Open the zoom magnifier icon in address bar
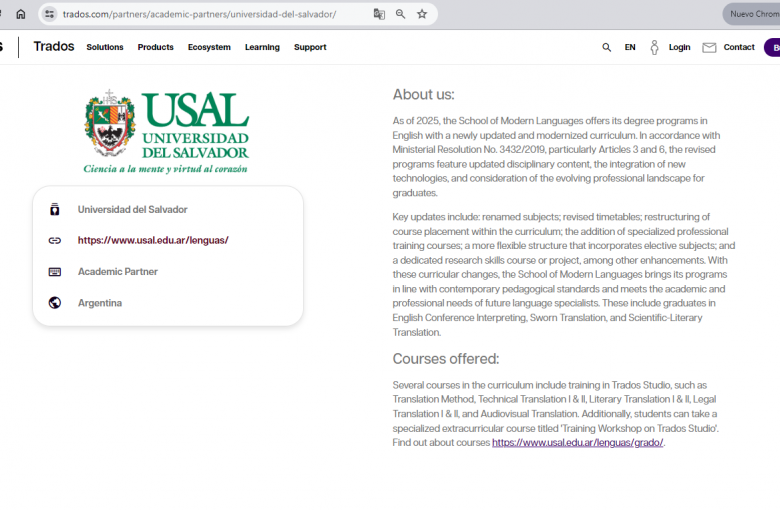Image resolution: width=780 pixels, height=510 pixels. [400, 14]
